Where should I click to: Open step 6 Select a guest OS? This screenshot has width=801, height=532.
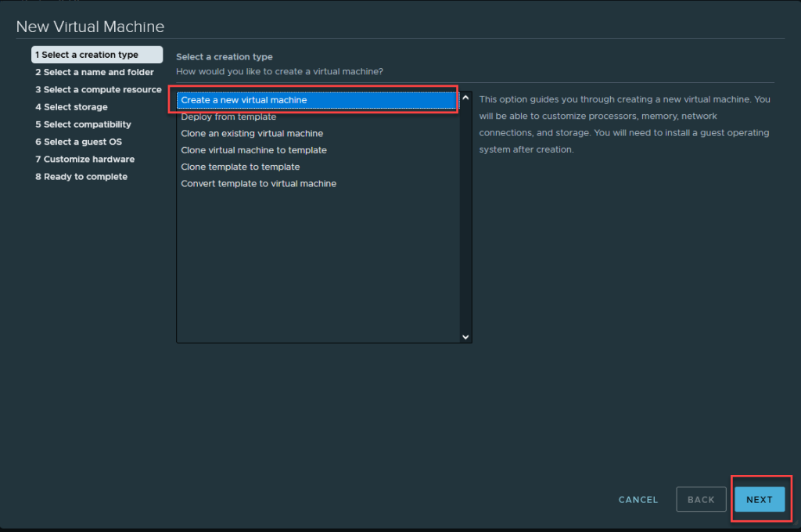tap(78, 142)
